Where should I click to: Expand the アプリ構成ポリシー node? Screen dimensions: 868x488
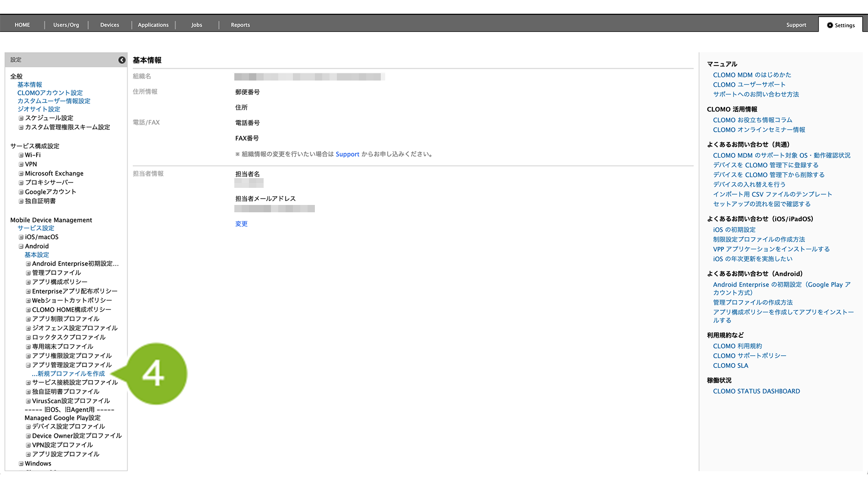(28, 282)
